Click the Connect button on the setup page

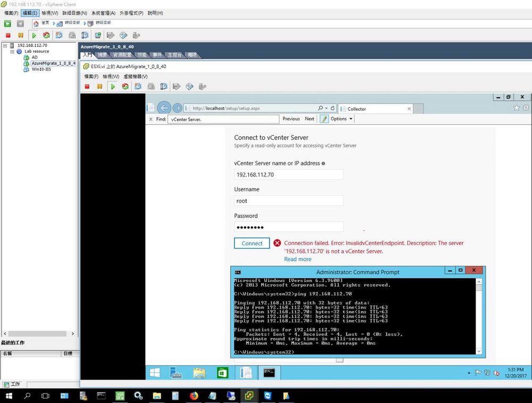point(251,243)
